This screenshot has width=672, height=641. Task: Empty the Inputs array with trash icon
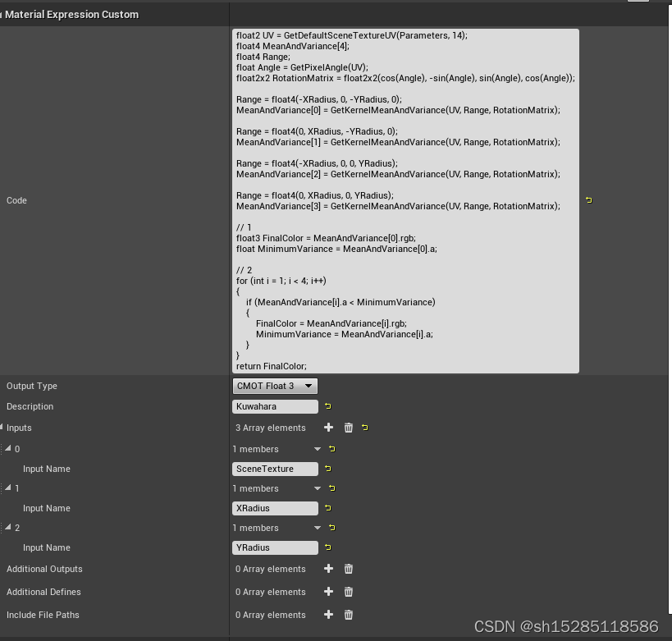point(349,428)
